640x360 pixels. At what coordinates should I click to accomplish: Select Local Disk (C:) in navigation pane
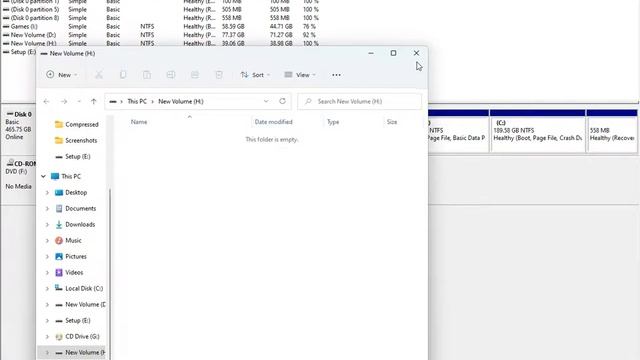(x=79, y=289)
